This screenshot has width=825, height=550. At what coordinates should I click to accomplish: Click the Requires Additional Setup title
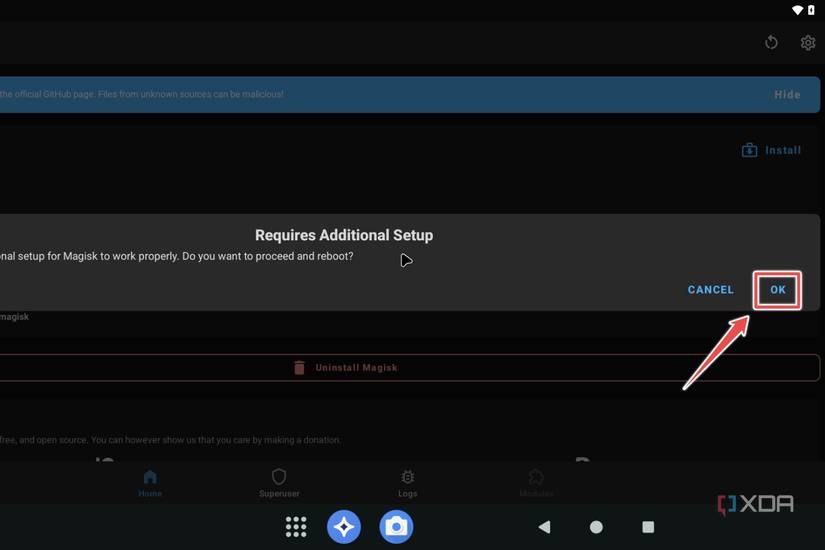click(344, 235)
